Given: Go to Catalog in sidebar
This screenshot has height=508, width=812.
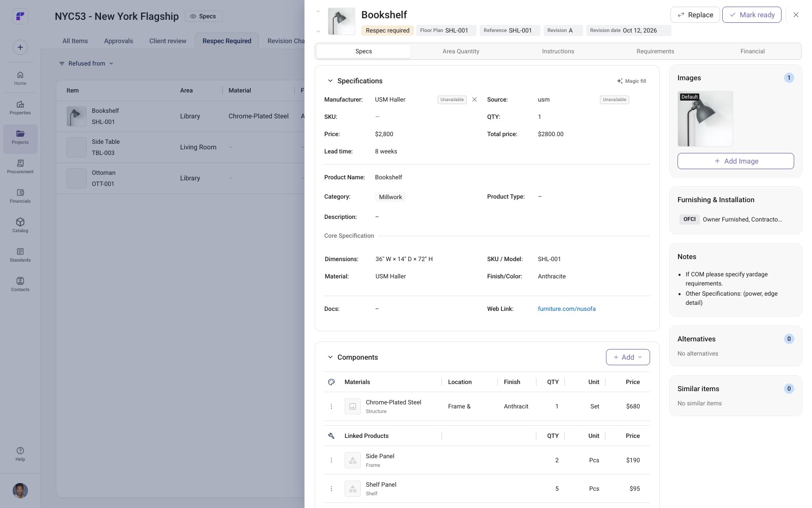Looking at the screenshot, I should pyautogui.click(x=20, y=225).
